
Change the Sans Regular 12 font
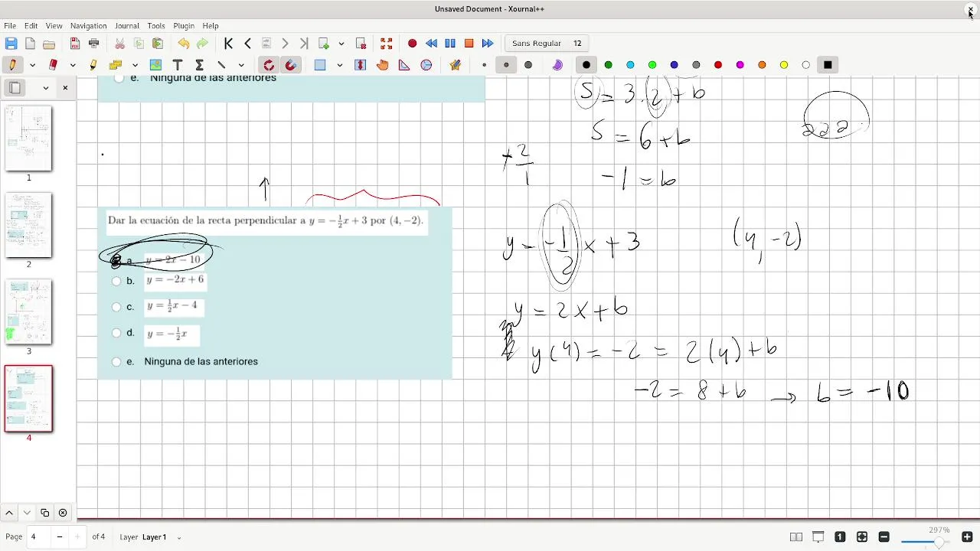(546, 44)
